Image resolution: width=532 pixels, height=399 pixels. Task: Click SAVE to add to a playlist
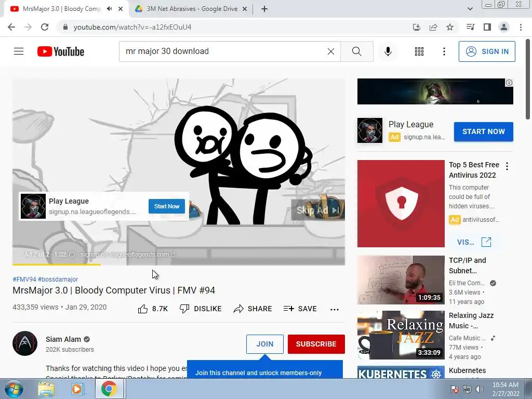point(300,309)
